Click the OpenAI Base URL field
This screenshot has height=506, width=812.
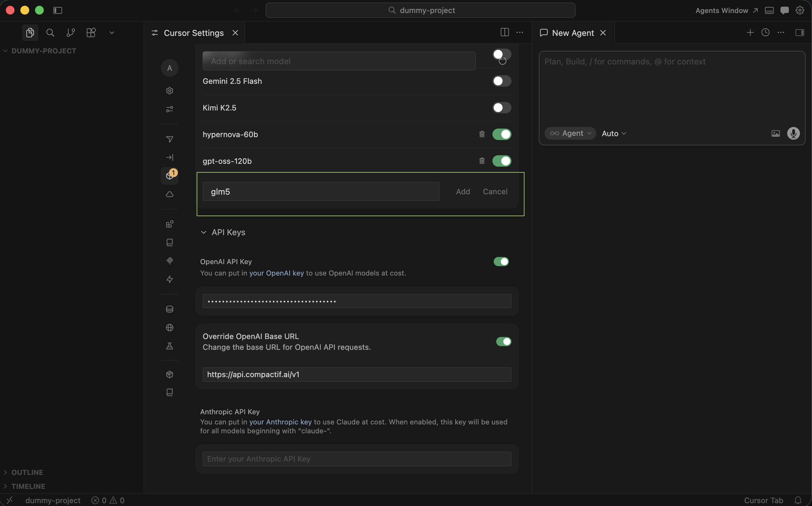point(357,375)
